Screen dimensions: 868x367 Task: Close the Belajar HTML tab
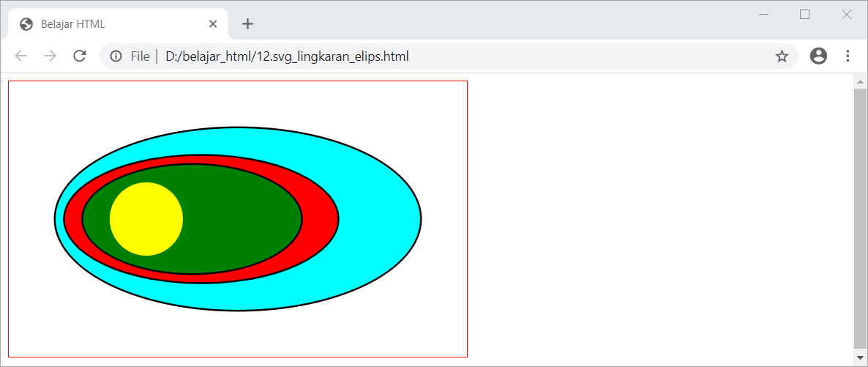(x=213, y=24)
